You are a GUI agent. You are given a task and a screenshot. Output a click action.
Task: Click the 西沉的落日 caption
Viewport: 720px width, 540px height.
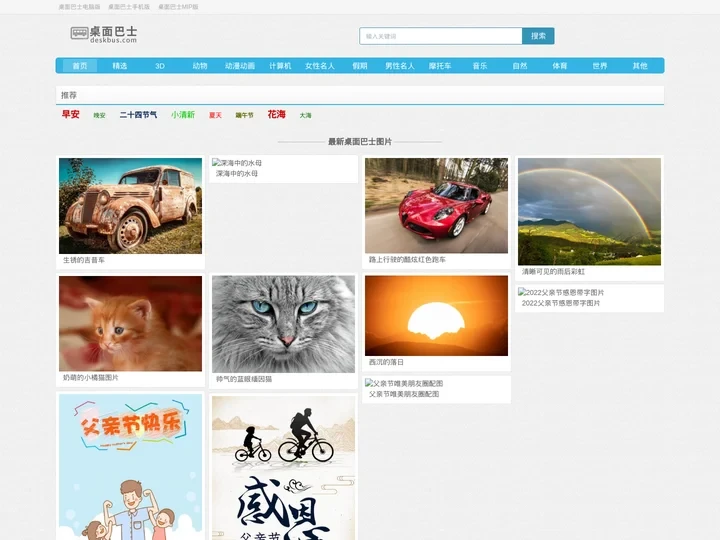pos(386,362)
